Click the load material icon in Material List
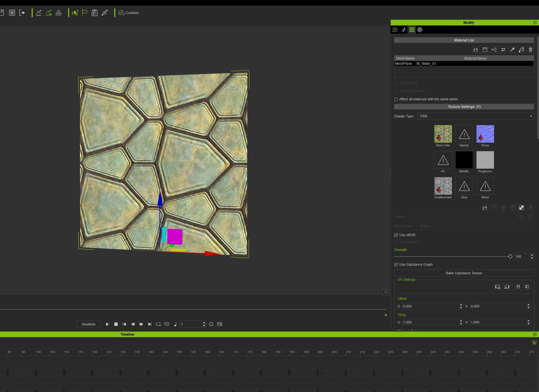Screen dimensions: 539x392 (x=476, y=50)
